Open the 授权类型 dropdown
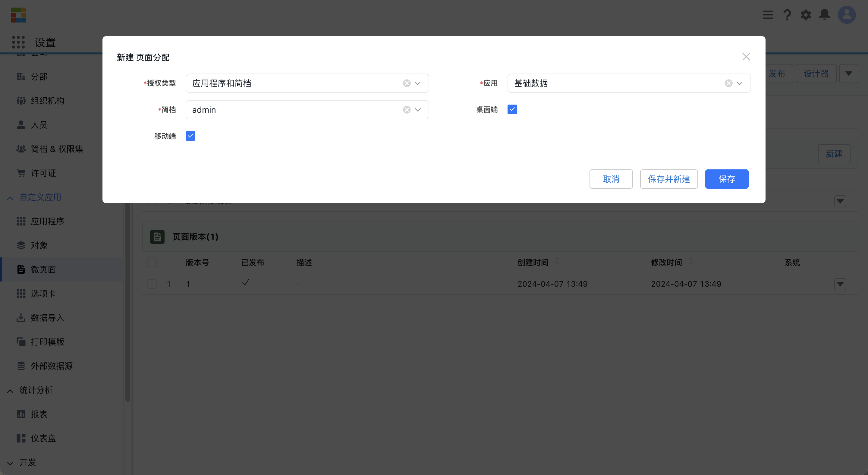This screenshot has height=475, width=868. pyautogui.click(x=418, y=83)
